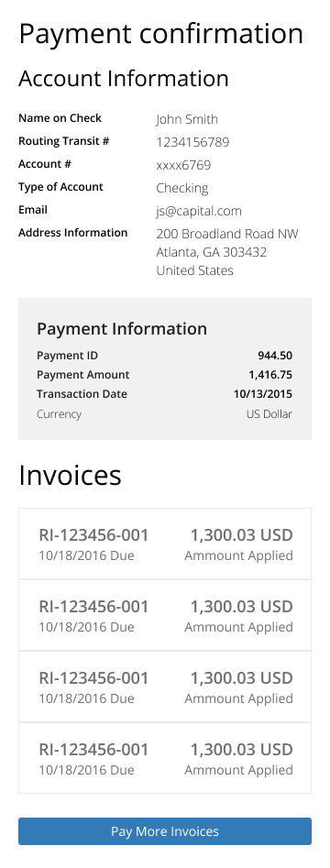
Task: Click the 200 Broadland Road NW address line
Action: click(x=227, y=234)
